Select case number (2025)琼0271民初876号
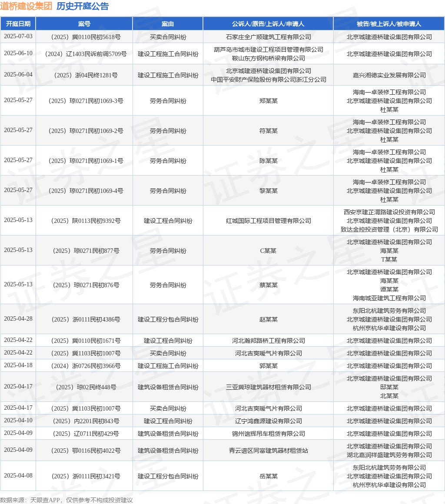445x504 pixels. pos(84,285)
